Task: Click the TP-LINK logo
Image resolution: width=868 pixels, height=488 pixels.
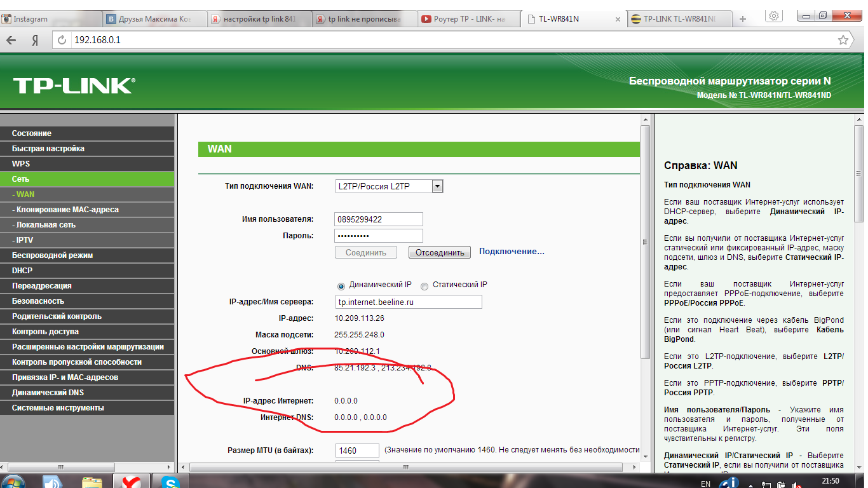Action: (x=74, y=86)
